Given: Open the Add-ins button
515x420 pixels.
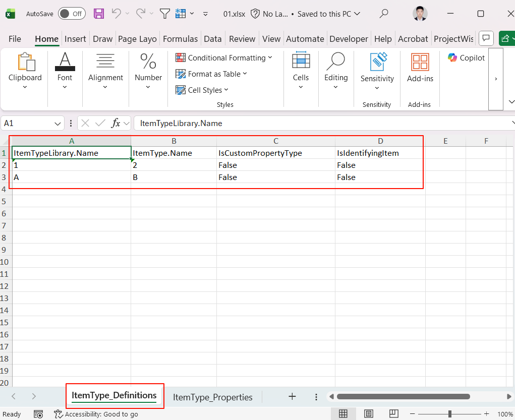Looking at the screenshot, I should (420, 68).
